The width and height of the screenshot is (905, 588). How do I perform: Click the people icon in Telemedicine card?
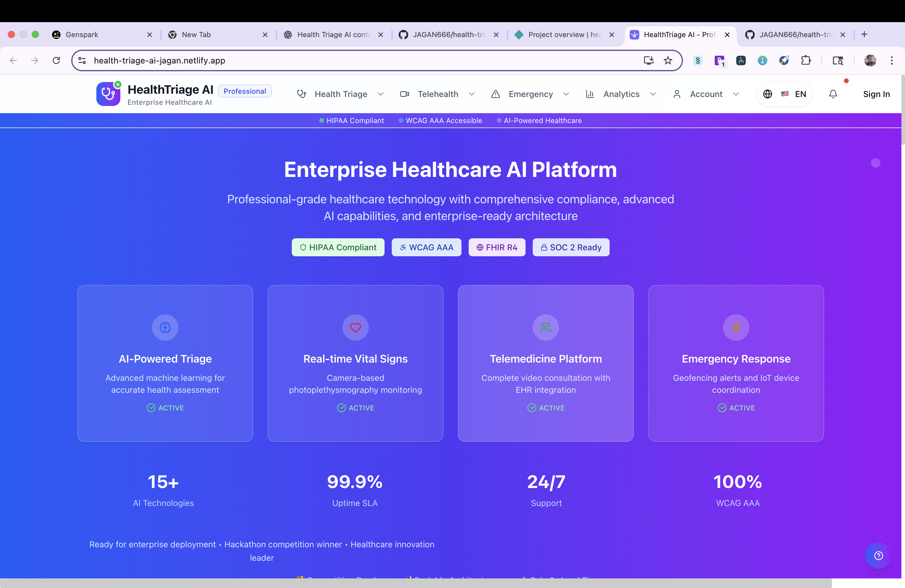point(546,328)
